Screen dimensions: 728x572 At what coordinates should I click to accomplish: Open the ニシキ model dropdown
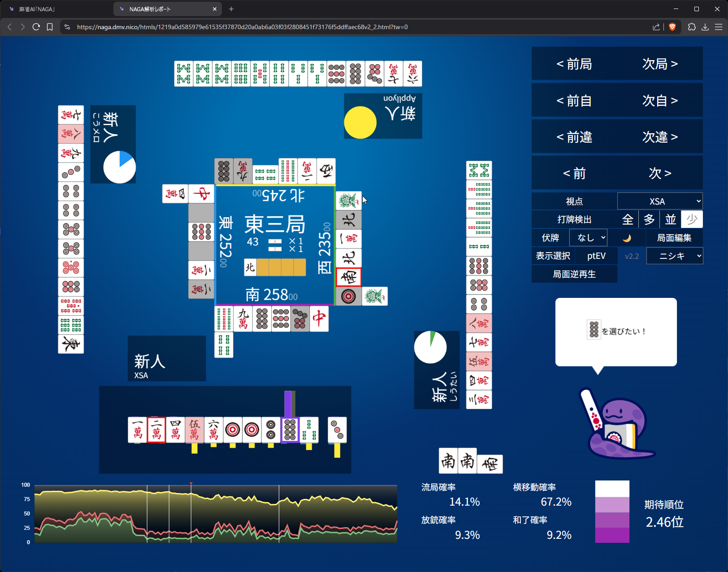coord(674,256)
